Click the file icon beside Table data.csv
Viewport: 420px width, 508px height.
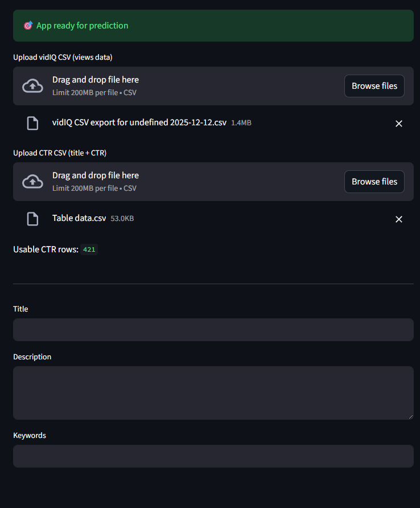click(x=33, y=219)
